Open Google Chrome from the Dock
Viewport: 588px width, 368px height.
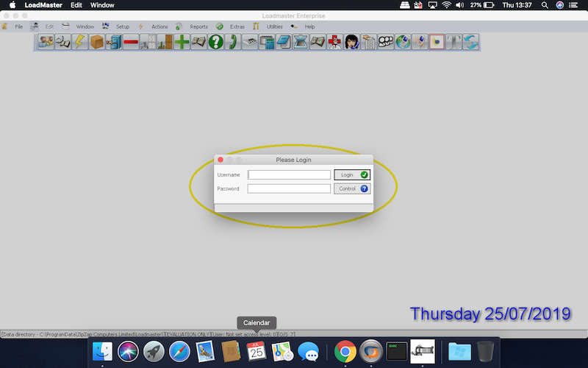(345, 352)
